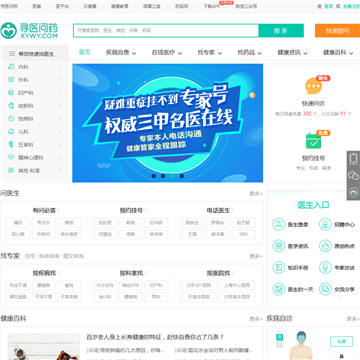Click the 登录 link at top right
The width and height of the screenshot is (360, 360).
[329, 6]
